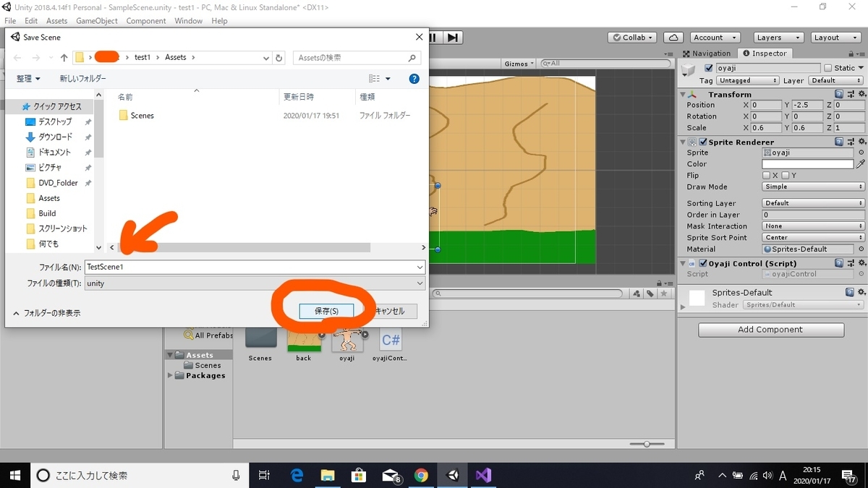This screenshot has width=868, height=488.
Task: Click the Assetsの検索 search box
Action: pyautogui.click(x=357, y=58)
